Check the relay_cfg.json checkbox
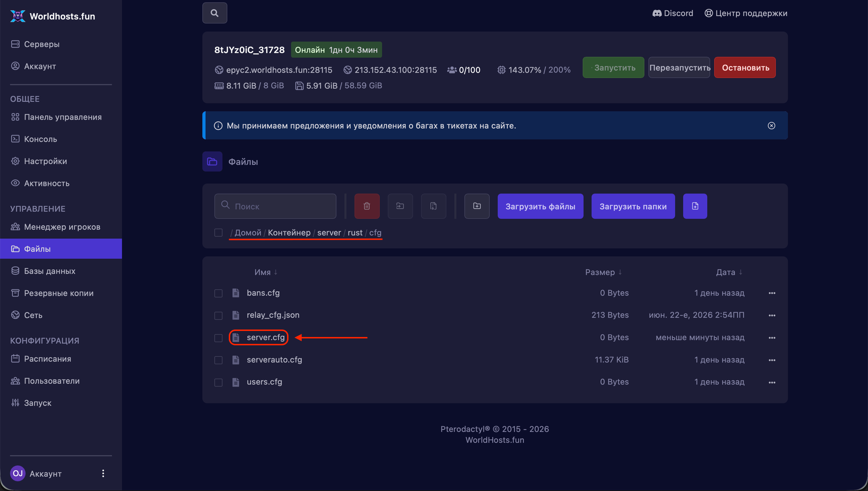Screen dimensions: 868x491 click(218, 315)
